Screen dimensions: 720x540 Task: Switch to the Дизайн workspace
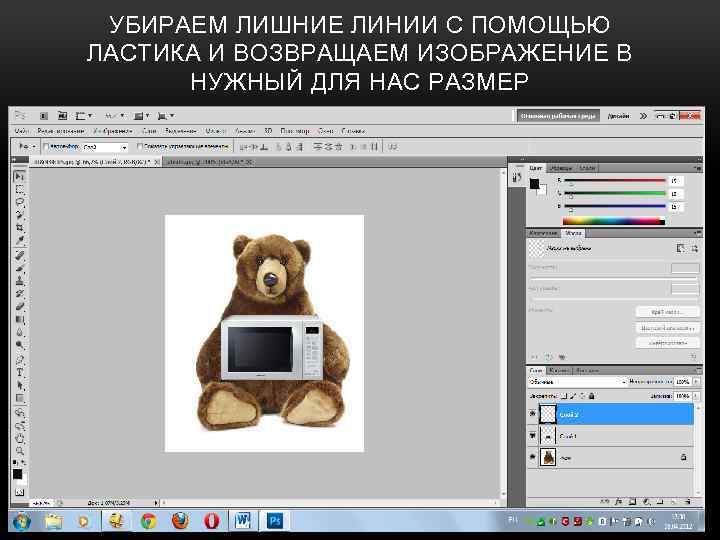tap(619, 116)
